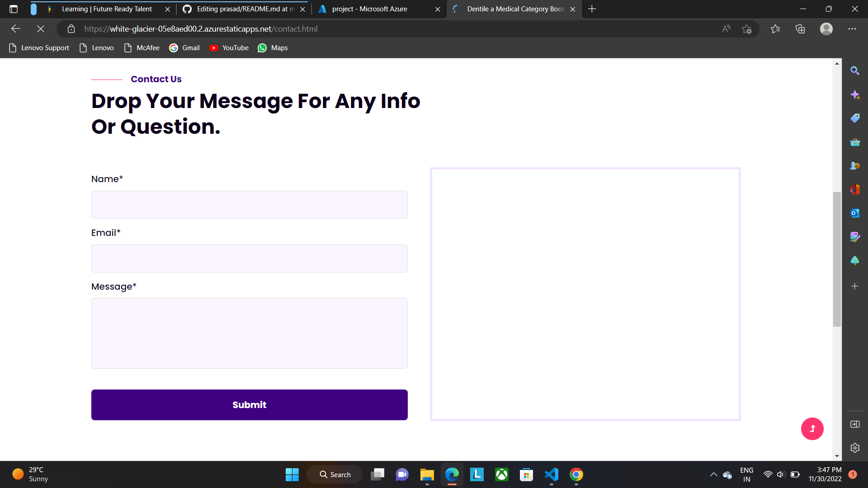Click the page vertical scrollbar thumb
This screenshot has height=488, width=868.
[837, 259]
